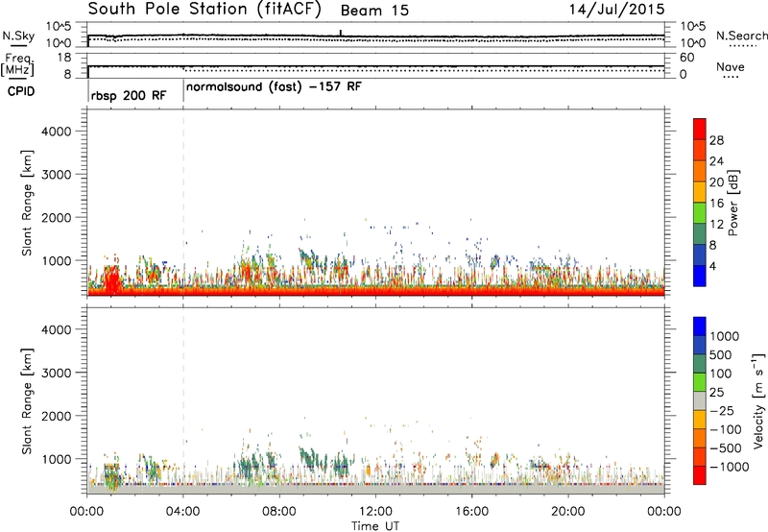Click the '16:00' time axis tick label
The height and width of the screenshot is (532, 768).
pos(471,512)
